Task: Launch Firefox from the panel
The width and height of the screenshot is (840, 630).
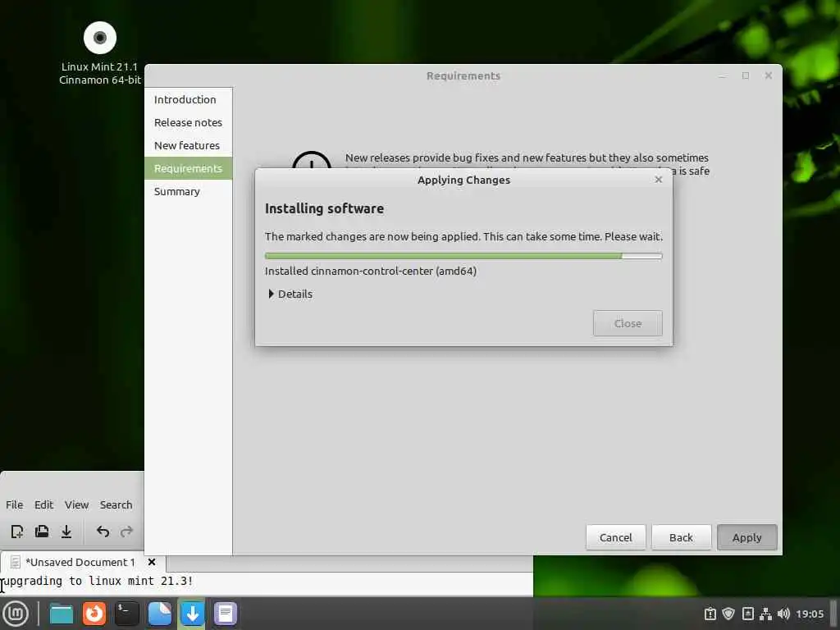Action: pyautogui.click(x=94, y=614)
